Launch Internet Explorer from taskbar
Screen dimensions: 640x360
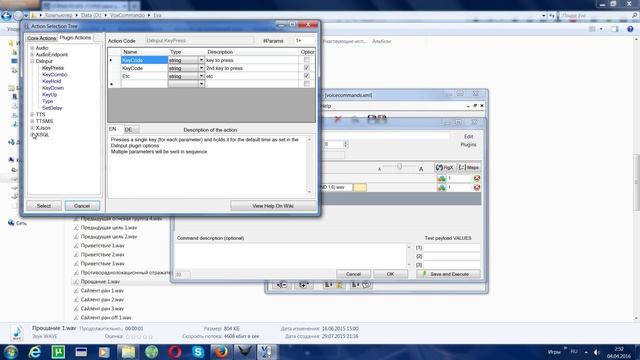pos(35,352)
